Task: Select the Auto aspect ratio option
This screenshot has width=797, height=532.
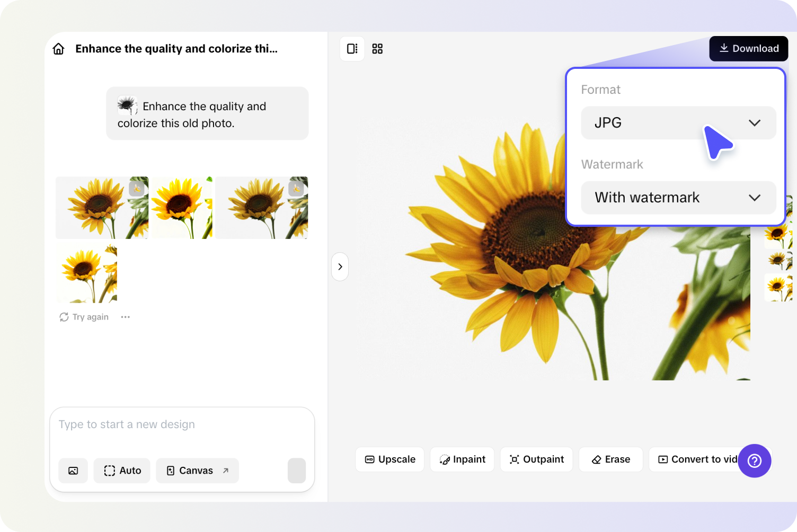Action: [x=122, y=471]
